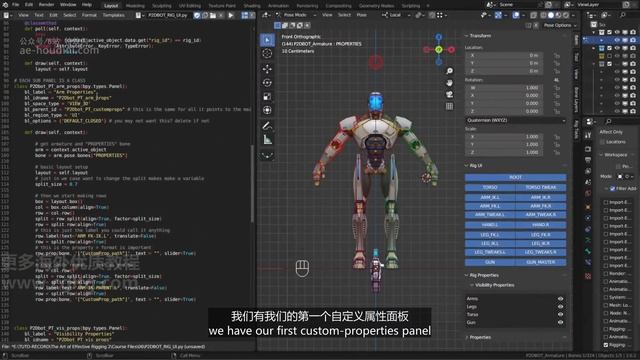Click the outliner search magnifier icon
Image resolution: width=640 pixels, height=360 pixels.
(622, 15)
